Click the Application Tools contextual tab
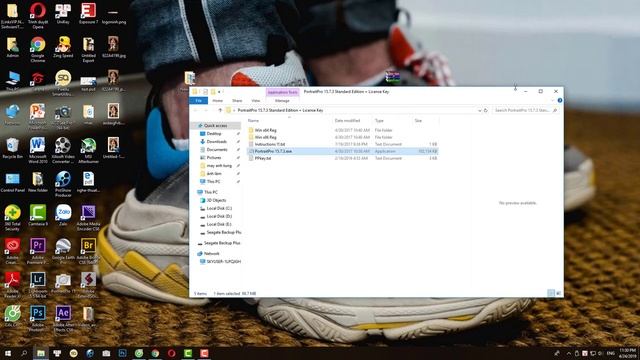 (x=282, y=92)
